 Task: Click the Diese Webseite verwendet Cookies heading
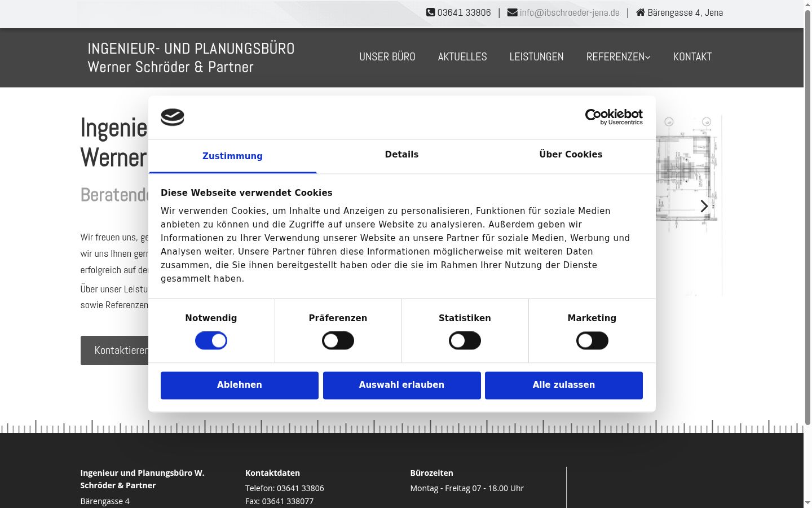[246, 192]
